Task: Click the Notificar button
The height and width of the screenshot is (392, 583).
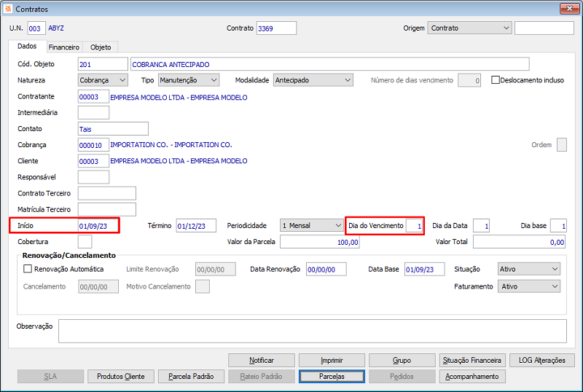Action: pyautogui.click(x=262, y=360)
